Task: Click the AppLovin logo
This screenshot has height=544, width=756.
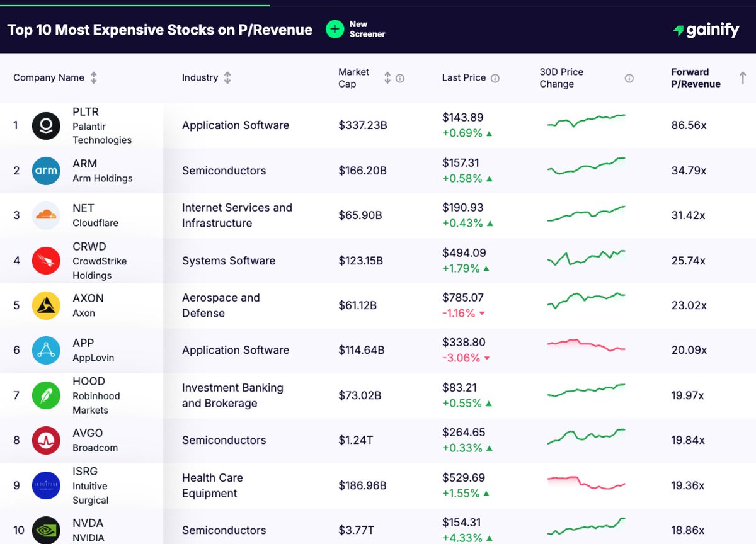Action: (46, 351)
